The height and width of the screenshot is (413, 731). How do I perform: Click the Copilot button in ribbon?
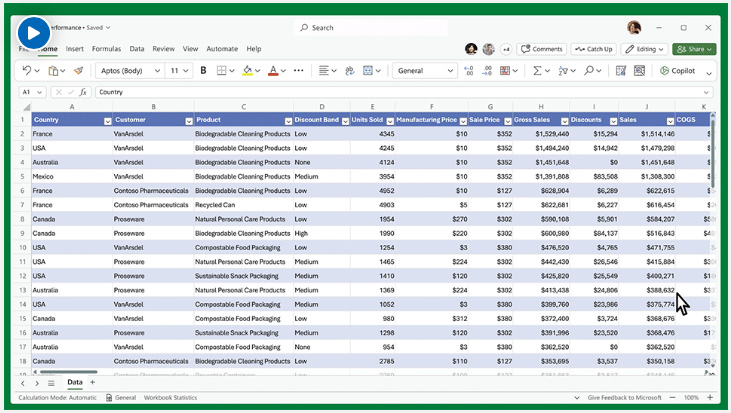pyautogui.click(x=677, y=71)
